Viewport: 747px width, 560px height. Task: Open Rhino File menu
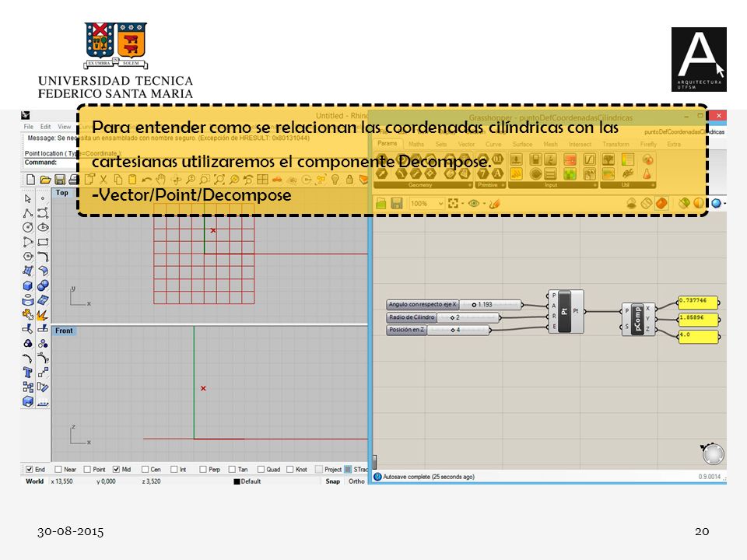click(29, 127)
